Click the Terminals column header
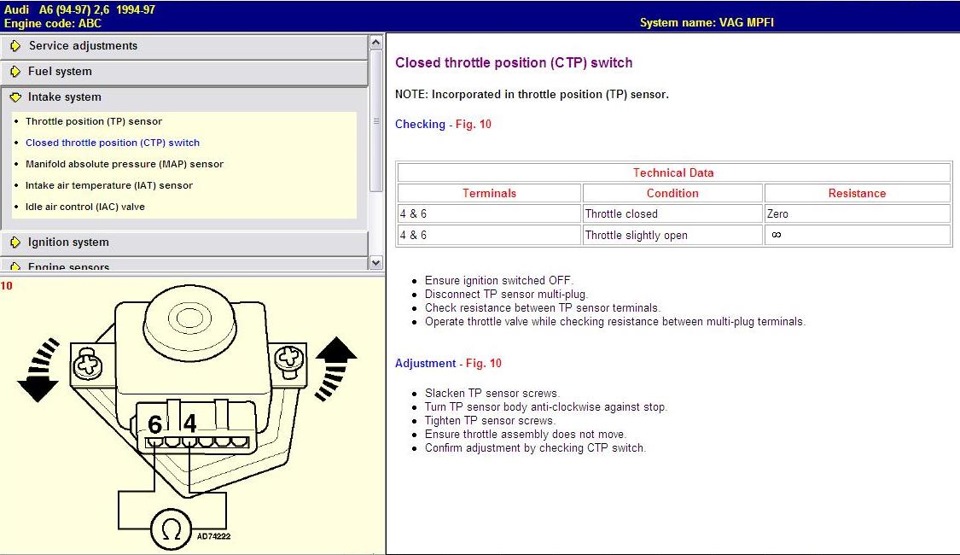Screen dimensions: 960x555 [489, 194]
